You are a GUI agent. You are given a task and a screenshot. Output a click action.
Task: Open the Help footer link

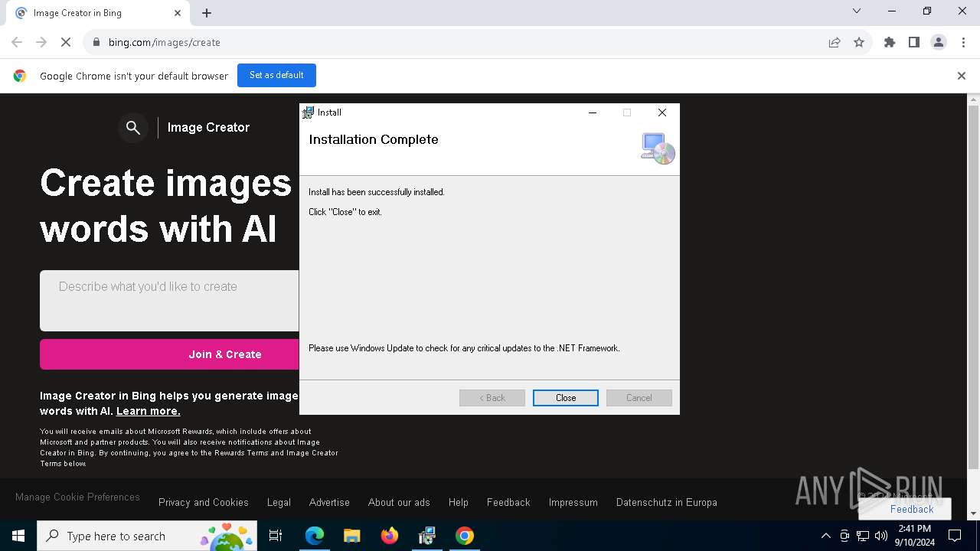click(459, 503)
